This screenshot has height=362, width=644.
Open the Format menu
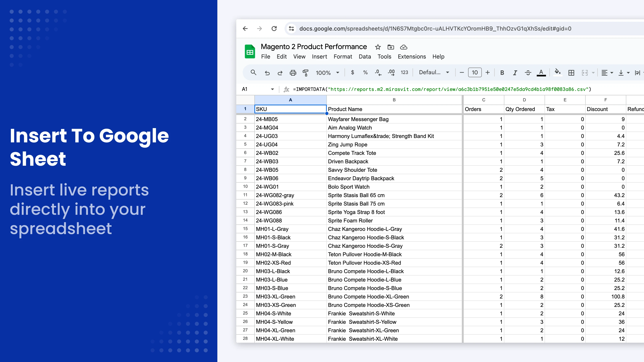click(343, 57)
